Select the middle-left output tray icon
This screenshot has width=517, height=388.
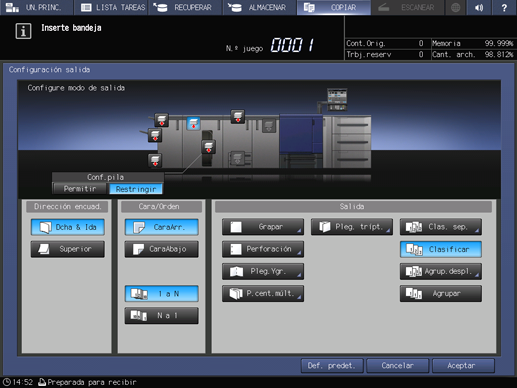155,135
